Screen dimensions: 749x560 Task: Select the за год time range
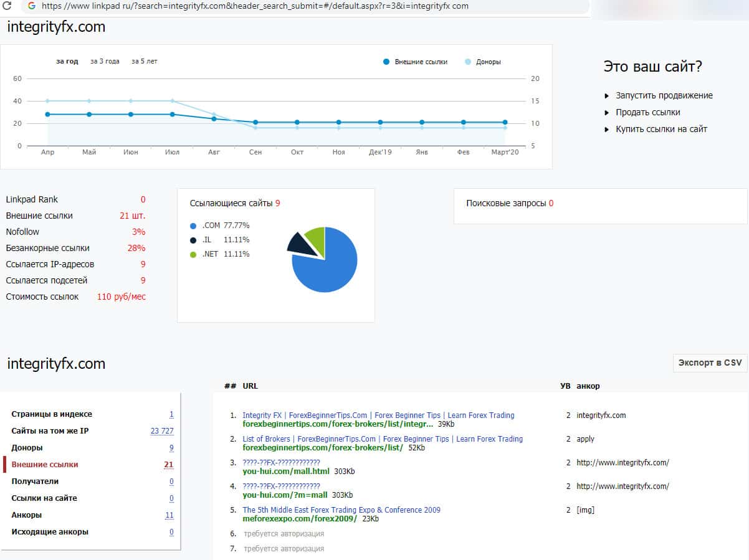67,61
